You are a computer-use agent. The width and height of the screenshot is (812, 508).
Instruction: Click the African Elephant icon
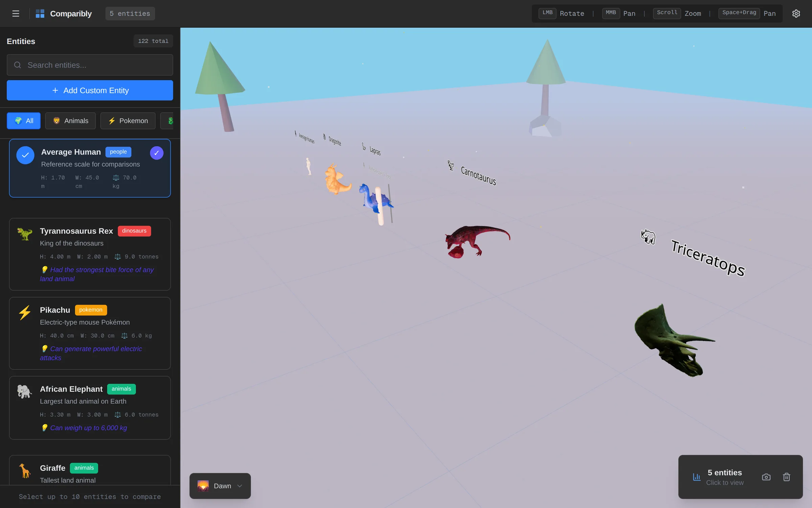pyautogui.click(x=24, y=391)
